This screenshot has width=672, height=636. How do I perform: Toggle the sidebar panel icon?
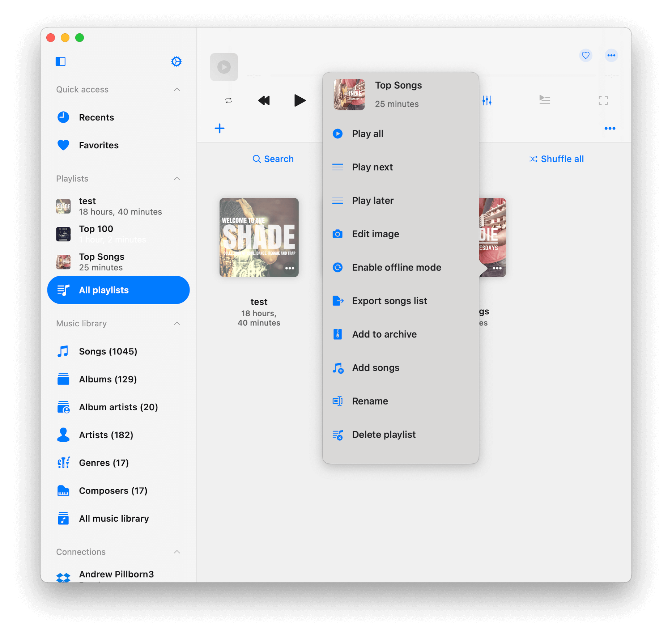[x=60, y=62]
